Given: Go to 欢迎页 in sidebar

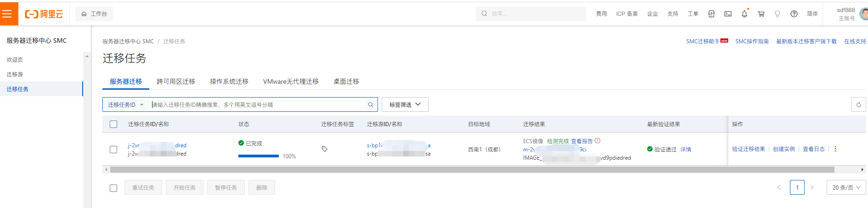Looking at the screenshot, I should tap(15, 60).
